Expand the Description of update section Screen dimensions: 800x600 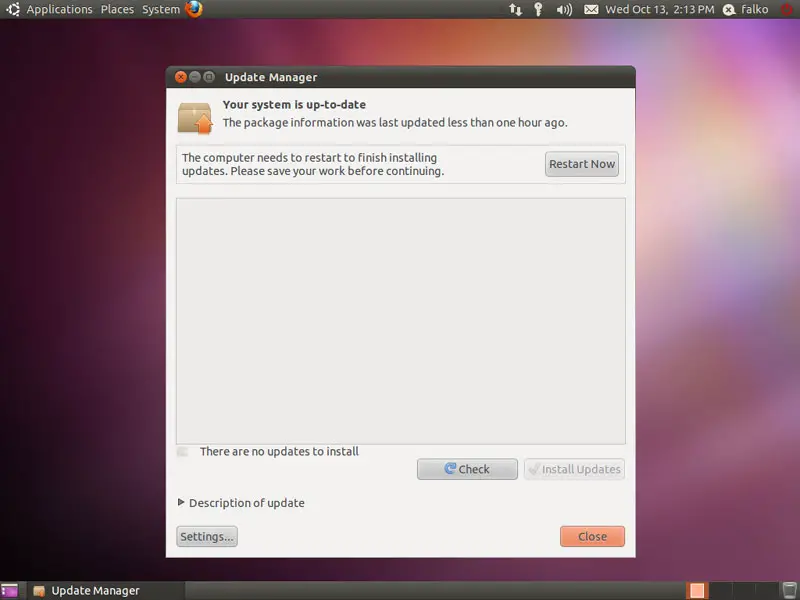[x=241, y=503]
